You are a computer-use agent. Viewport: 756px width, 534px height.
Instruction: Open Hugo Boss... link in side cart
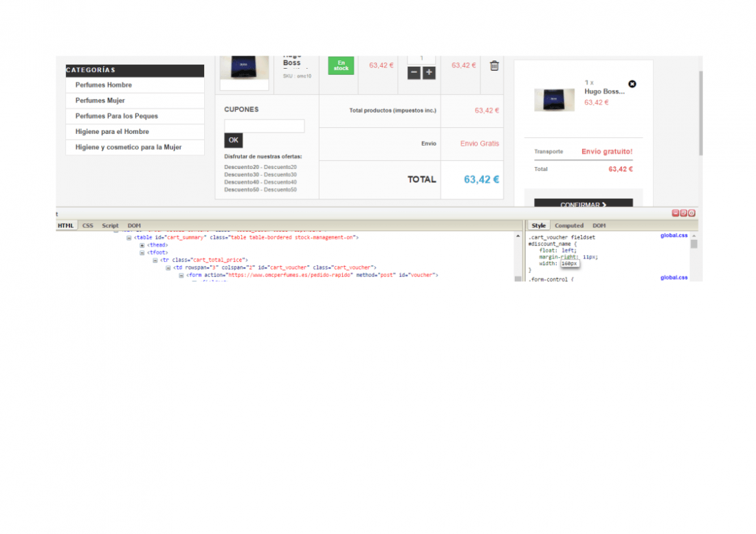[x=605, y=91]
